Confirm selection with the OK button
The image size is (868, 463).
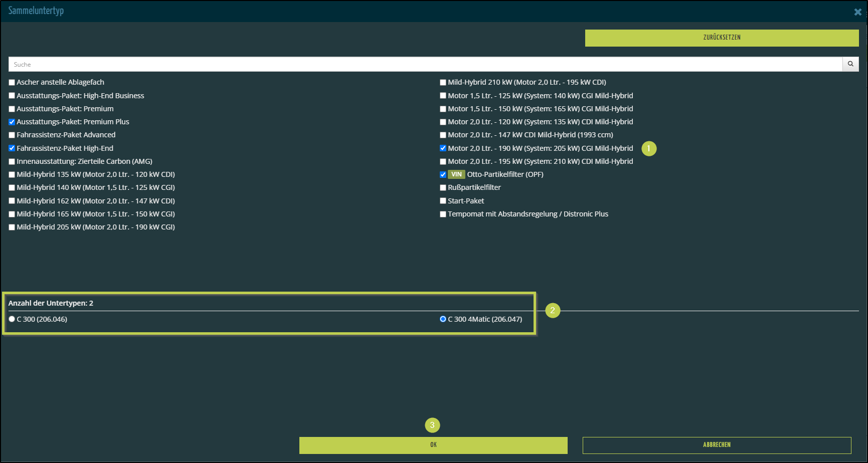433,445
